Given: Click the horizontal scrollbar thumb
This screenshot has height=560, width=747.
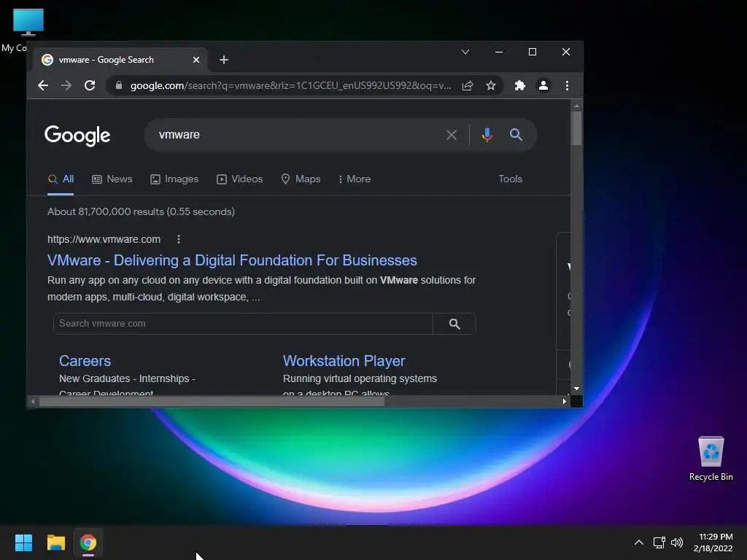Looking at the screenshot, I should point(212,402).
